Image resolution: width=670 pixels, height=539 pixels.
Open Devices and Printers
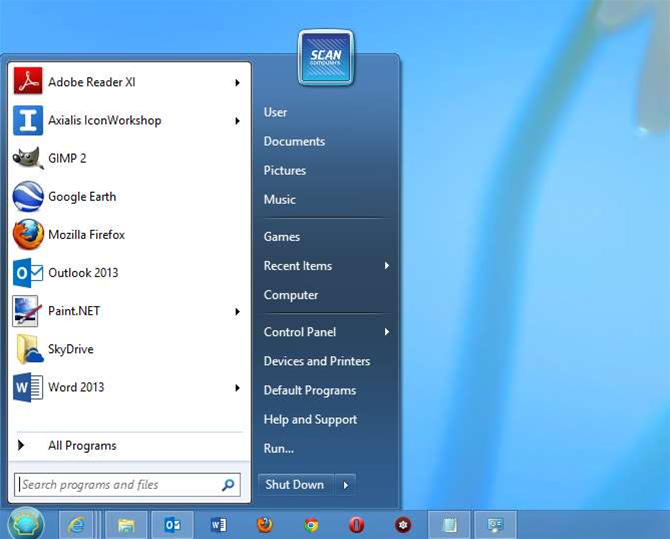(x=317, y=361)
